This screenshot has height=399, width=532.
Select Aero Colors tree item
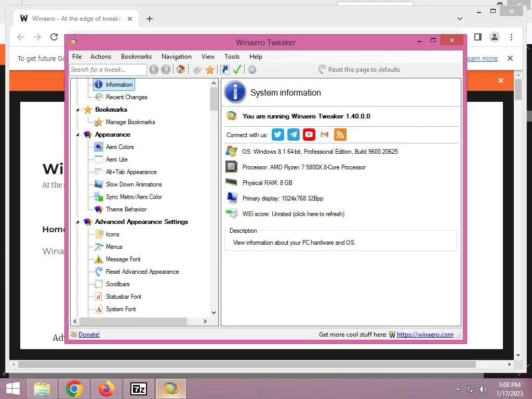click(x=120, y=147)
